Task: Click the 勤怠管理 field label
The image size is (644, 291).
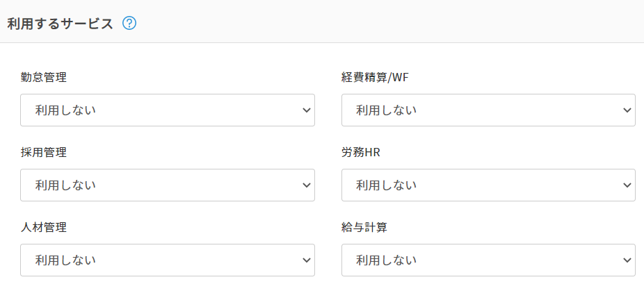Action: [44, 77]
